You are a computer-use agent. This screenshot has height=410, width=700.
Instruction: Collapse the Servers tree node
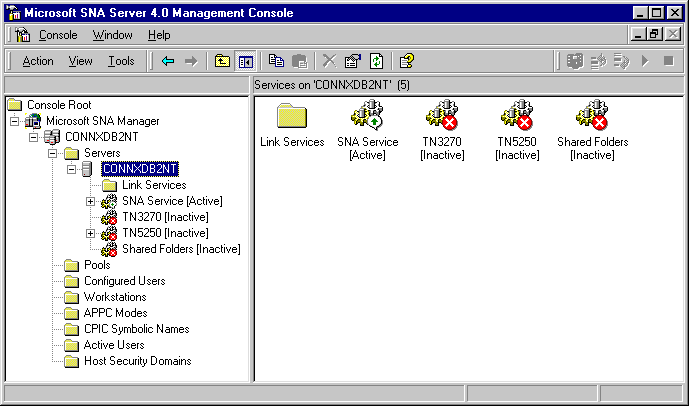coord(53,153)
